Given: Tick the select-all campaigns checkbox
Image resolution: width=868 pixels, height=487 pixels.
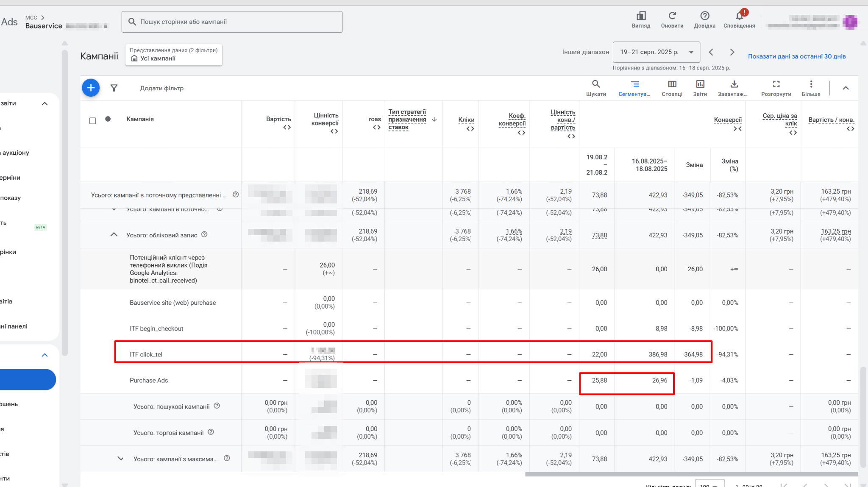Looking at the screenshot, I should point(93,121).
